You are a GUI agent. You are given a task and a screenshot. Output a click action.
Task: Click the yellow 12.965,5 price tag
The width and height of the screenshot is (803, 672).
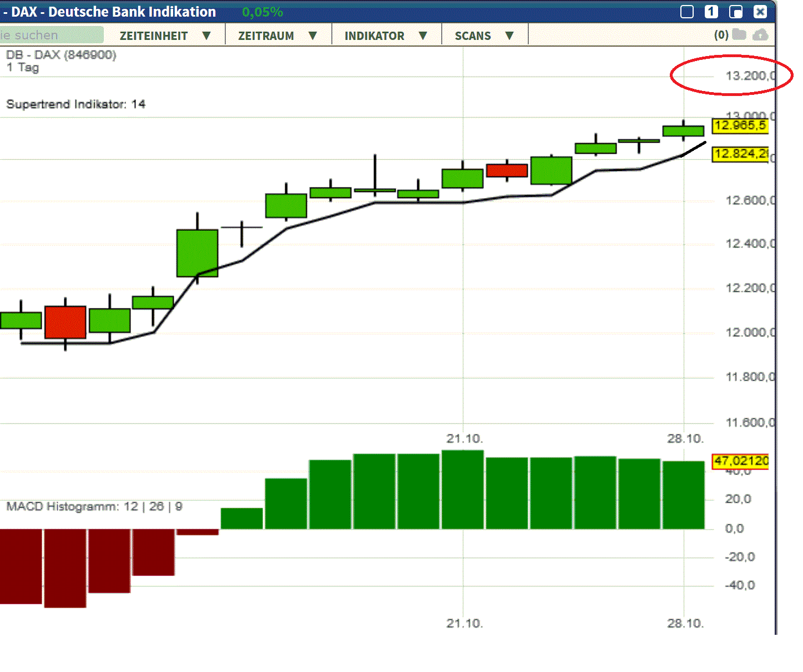point(740,125)
